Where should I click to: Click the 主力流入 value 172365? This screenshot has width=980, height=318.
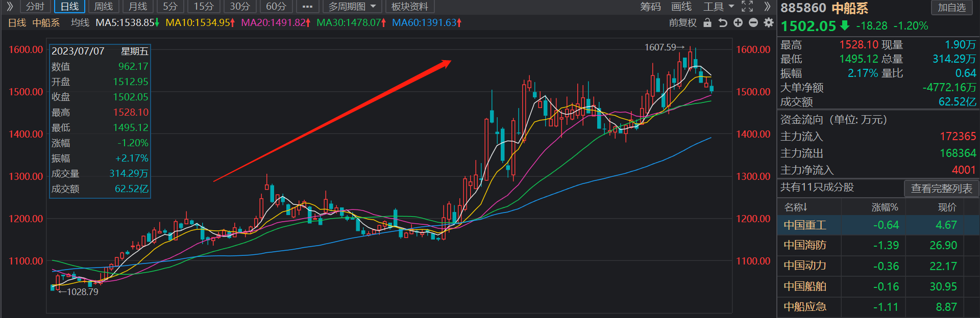point(958,137)
